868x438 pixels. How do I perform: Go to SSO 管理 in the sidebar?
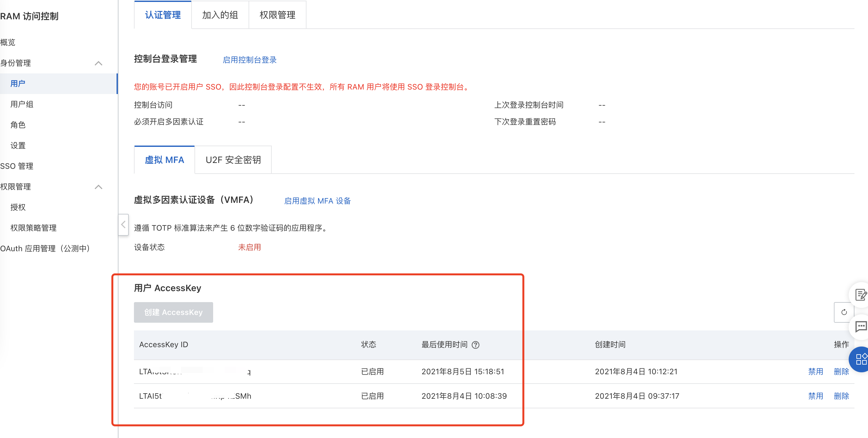tap(16, 166)
